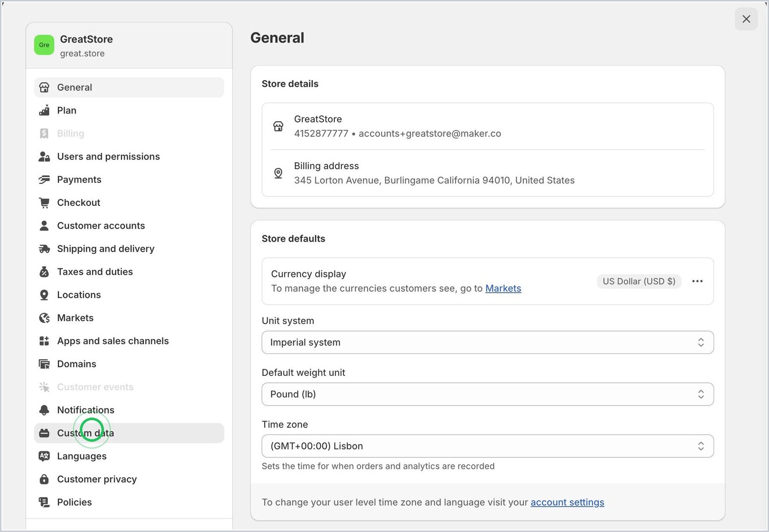Select Customer accounts label

[101, 225]
